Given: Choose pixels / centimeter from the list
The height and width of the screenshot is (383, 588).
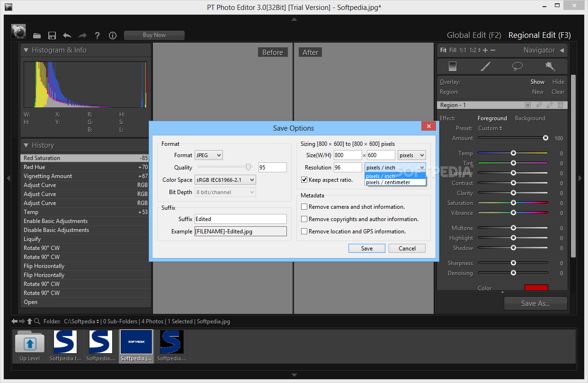Looking at the screenshot, I should [x=395, y=182].
